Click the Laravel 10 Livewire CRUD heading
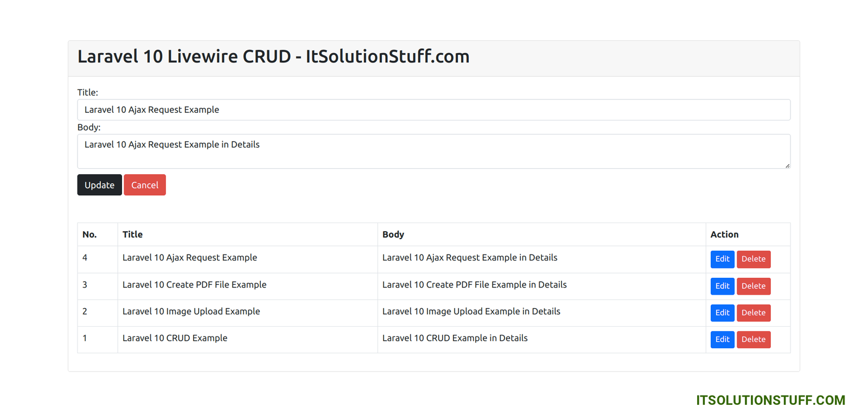The image size is (868, 414). tap(273, 56)
